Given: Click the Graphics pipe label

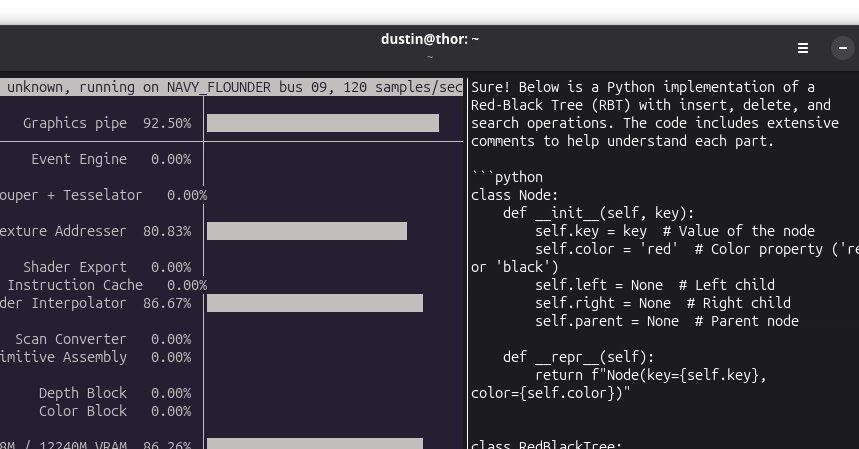Looking at the screenshot, I should click(x=75, y=123).
